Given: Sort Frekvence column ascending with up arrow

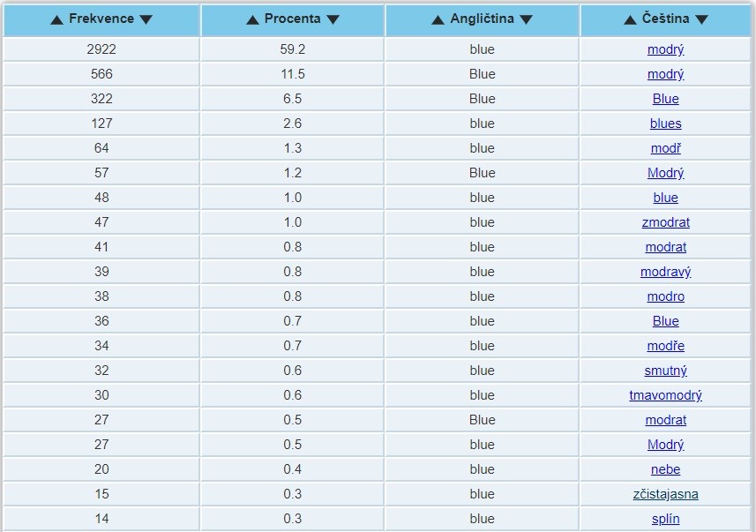Looking at the screenshot, I should [56, 19].
